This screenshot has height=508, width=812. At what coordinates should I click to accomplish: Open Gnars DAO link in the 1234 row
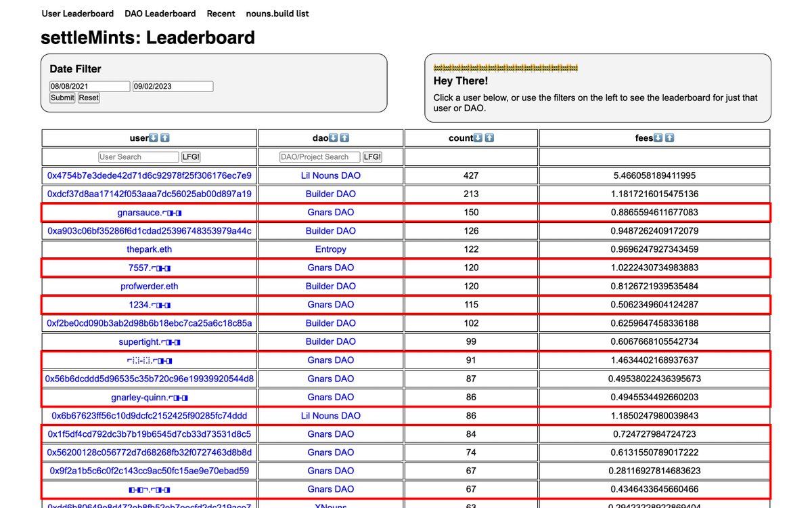tap(331, 305)
